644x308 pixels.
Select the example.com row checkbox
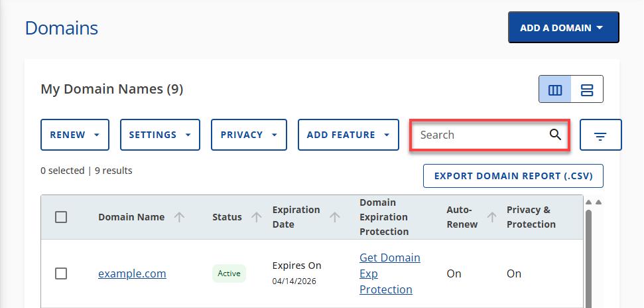[x=61, y=273]
